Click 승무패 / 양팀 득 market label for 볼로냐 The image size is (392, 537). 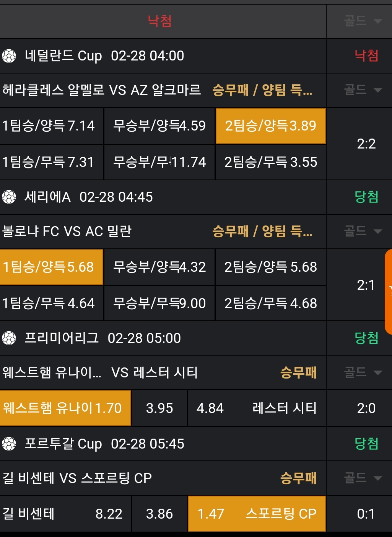[262, 231]
